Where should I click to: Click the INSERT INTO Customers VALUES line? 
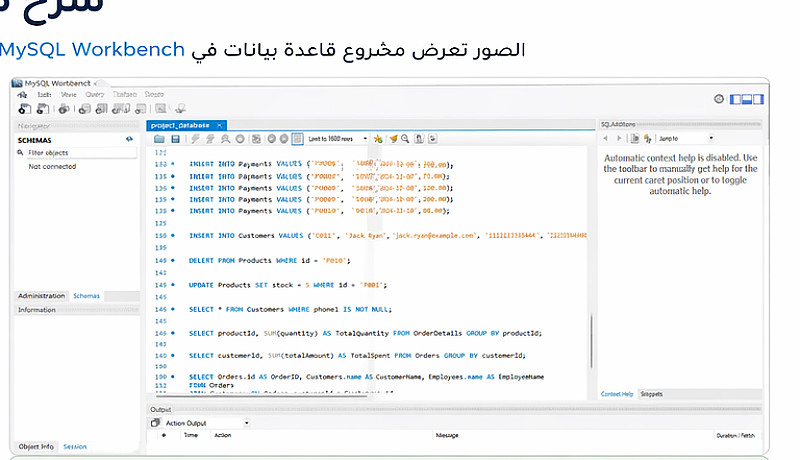tap(388, 236)
